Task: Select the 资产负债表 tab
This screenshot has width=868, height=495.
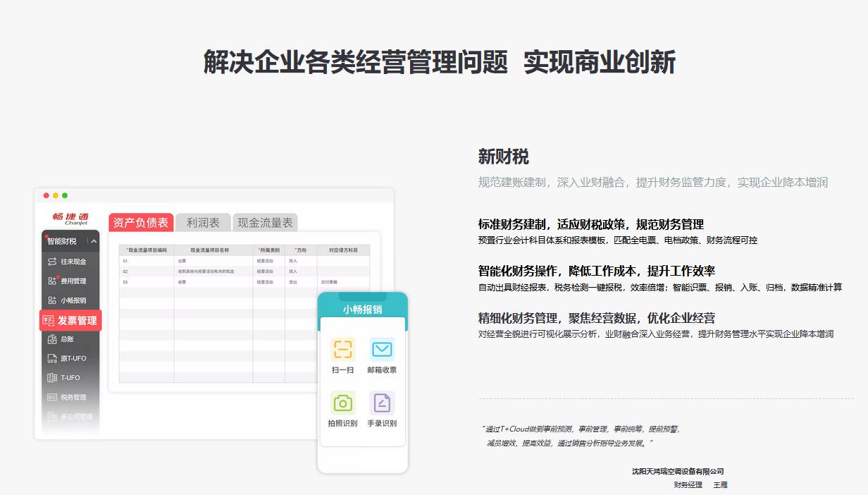Action: pos(141,223)
